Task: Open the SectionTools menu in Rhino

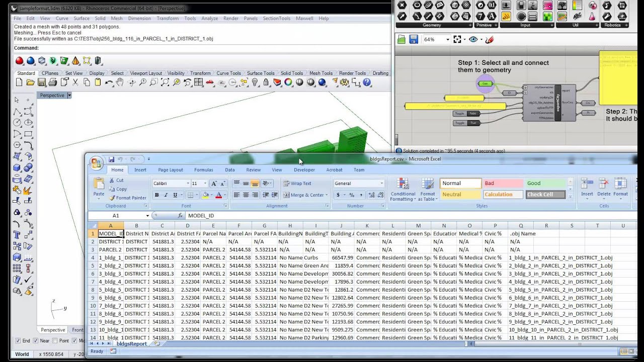Action: [277, 18]
